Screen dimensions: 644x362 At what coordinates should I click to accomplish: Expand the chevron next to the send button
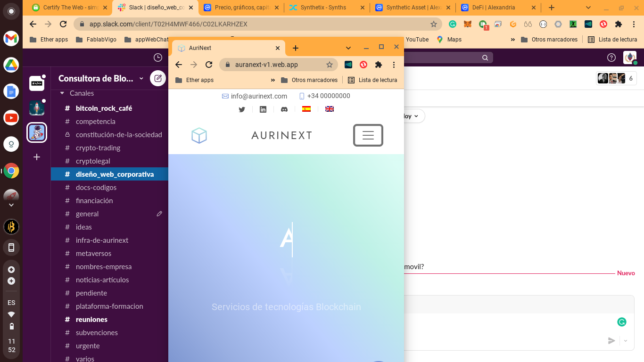[x=625, y=340]
